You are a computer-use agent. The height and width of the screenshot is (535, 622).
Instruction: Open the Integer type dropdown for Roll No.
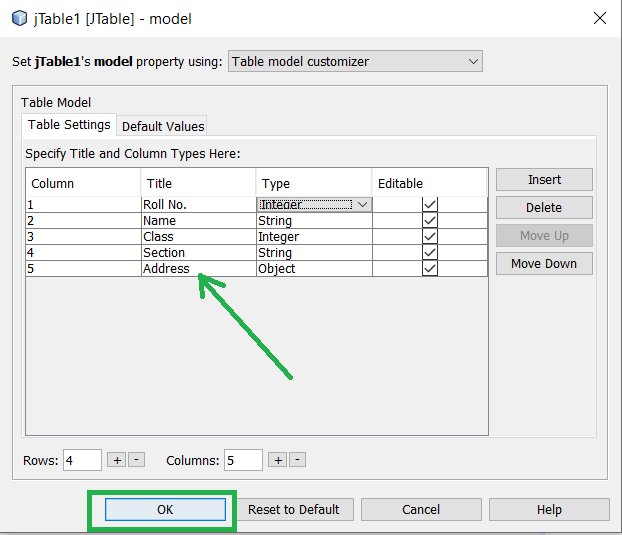[314, 205]
